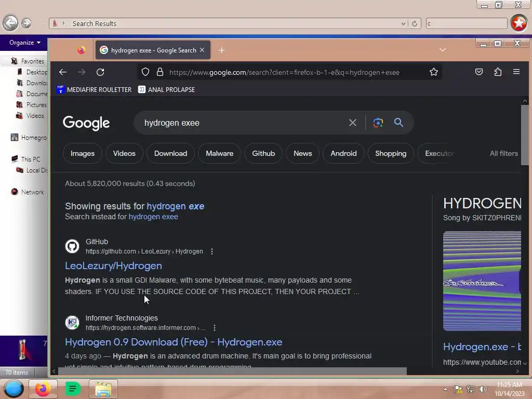
Task: Click Hydrogen song thumbnail image
Action: pyautogui.click(x=482, y=281)
